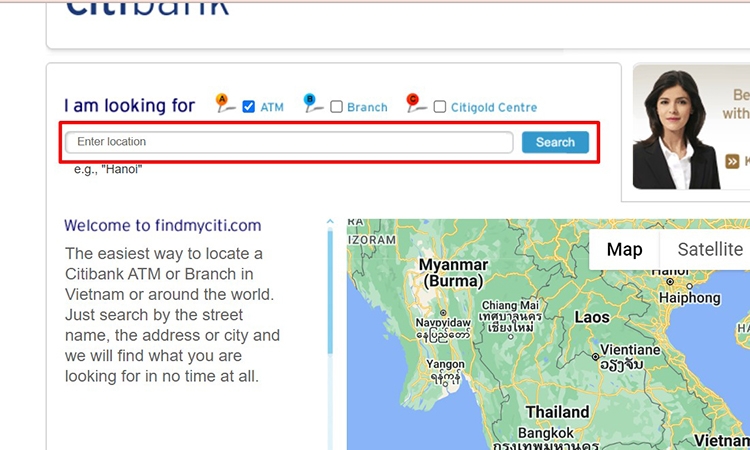
Task: Check the Branch checkbox
Action: (x=336, y=107)
